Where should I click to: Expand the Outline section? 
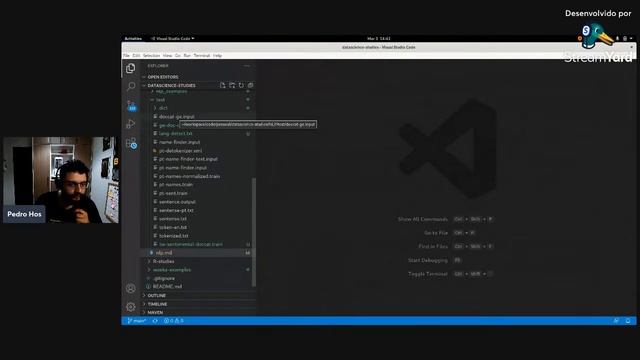coord(198,295)
